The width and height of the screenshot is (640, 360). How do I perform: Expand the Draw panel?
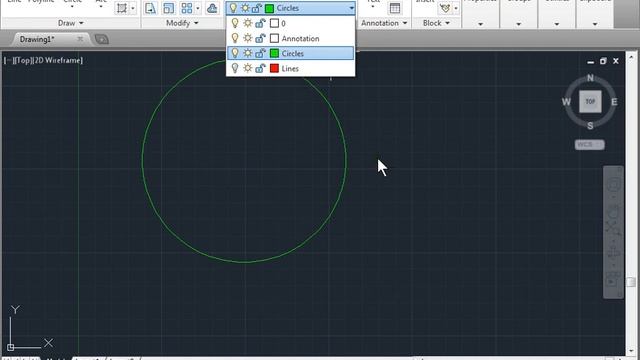coord(70,23)
